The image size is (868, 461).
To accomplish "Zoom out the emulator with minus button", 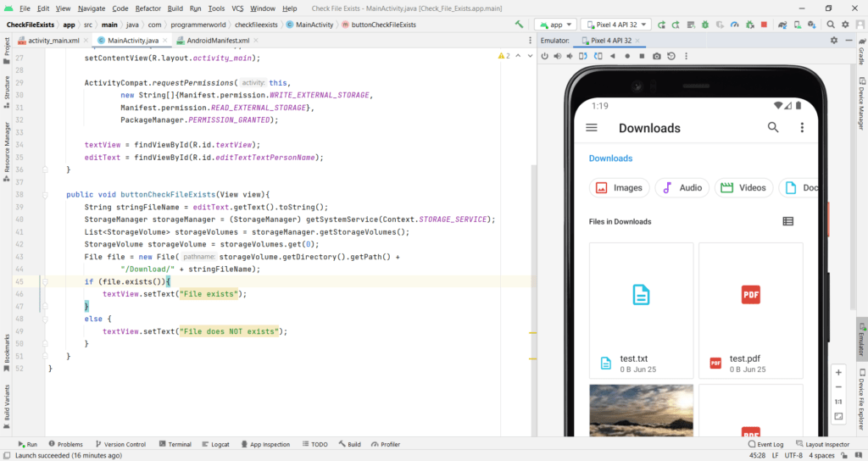I will coord(838,386).
